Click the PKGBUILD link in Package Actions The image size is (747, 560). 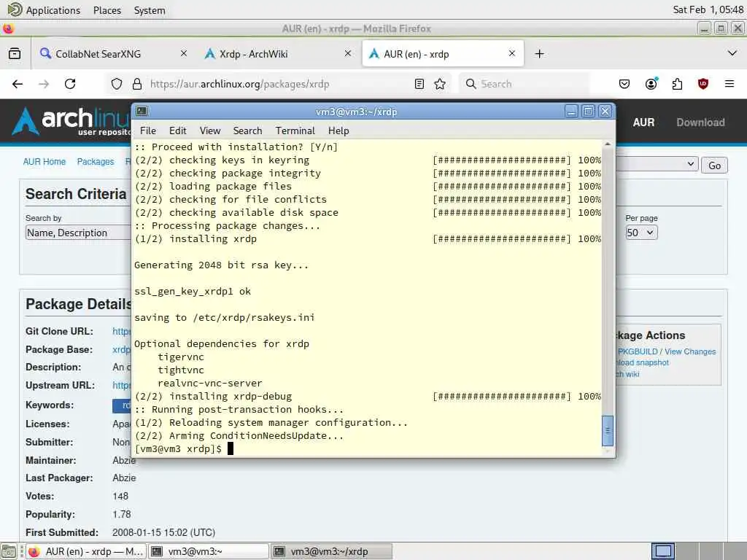(637, 351)
